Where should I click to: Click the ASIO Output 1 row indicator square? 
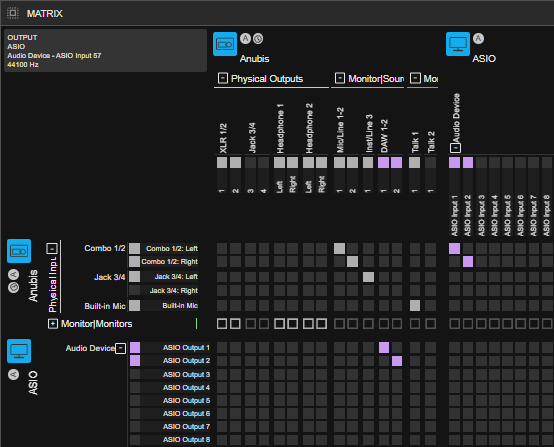pos(135,348)
